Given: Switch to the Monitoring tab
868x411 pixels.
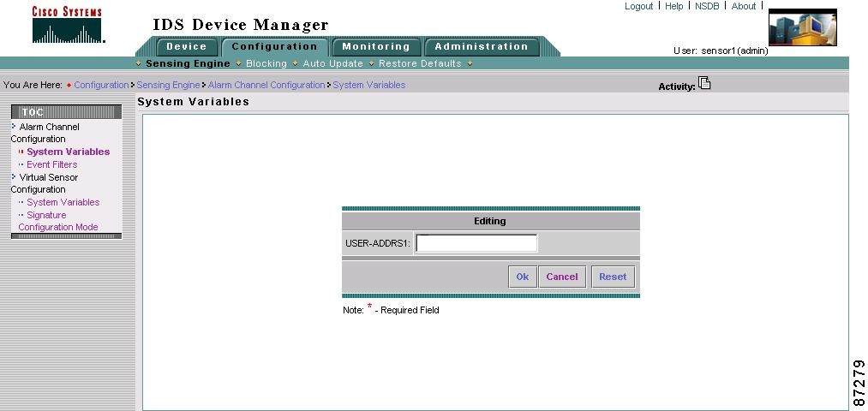Looking at the screenshot, I should point(376,46).
